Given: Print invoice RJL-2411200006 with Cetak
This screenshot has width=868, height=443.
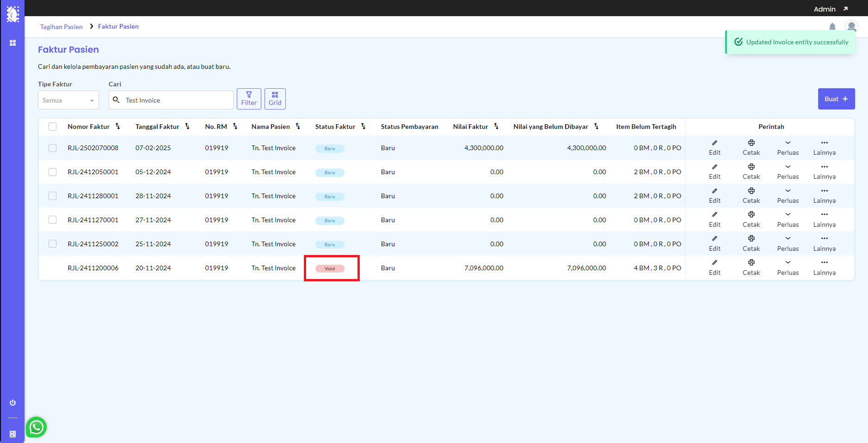Looking at the screenshot, I should tap(751, 268).
